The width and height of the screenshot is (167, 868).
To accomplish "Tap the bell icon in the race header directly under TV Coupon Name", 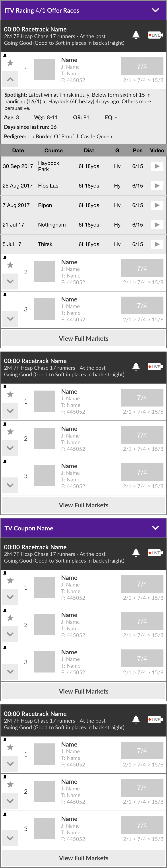I will [136, 553].
